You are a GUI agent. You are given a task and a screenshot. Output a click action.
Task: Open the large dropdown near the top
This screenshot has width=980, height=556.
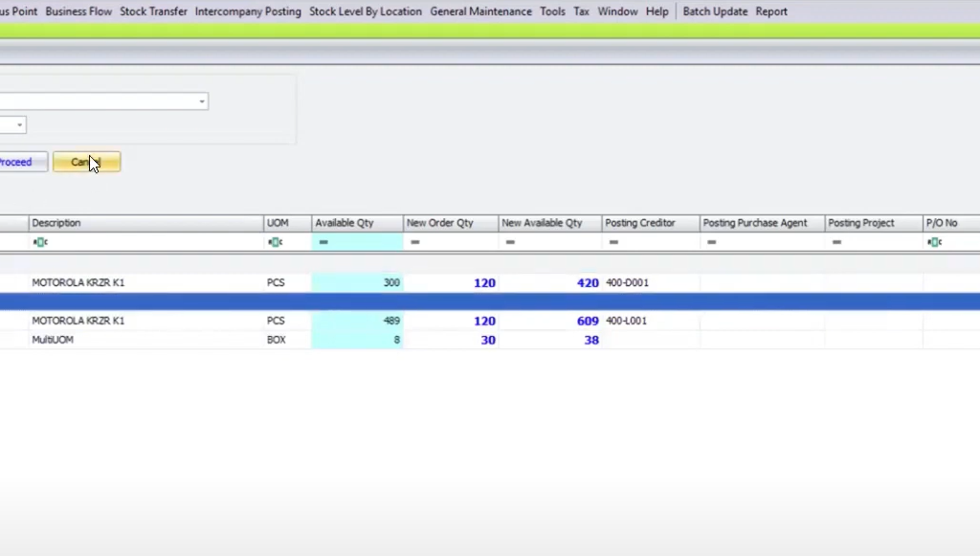(201, 100)
